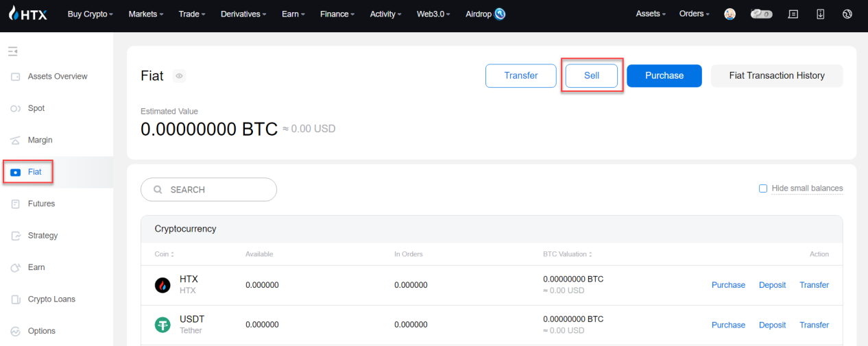Open the user avatar profile icon
The height and width of the screenshot is (346, 868).
coord(730,14)
